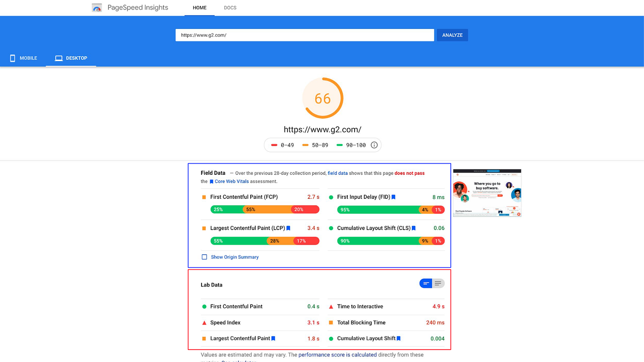Click the info icon beside score legend
The height and width of the screenshot is (362, 644).
click(x=374, y=145)
